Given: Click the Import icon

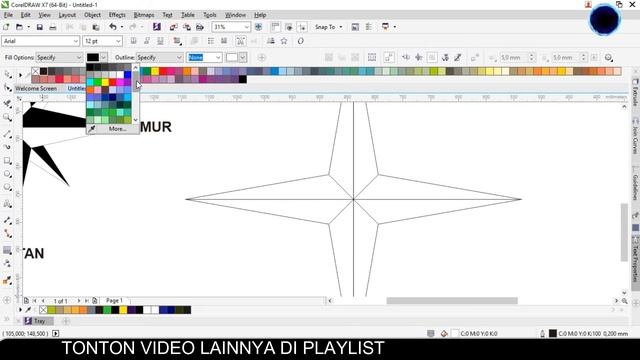Looking at the screenshot, I should click(x=173, y=27).
